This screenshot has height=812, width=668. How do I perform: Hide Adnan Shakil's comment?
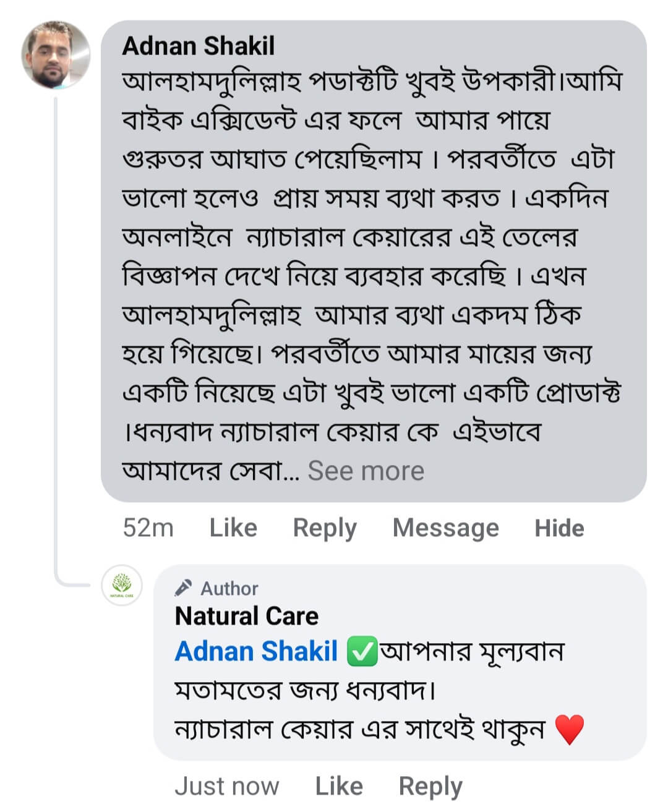(559, 528)
